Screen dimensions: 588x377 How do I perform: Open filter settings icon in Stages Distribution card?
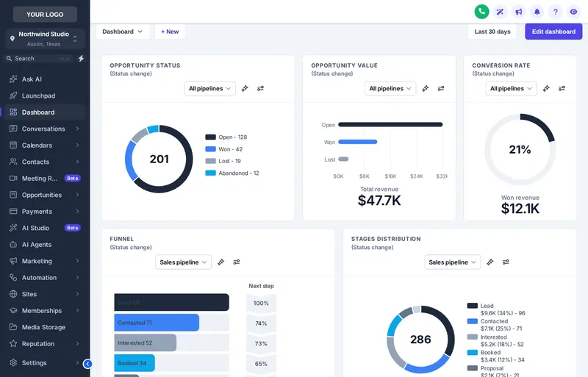[506, 262]
